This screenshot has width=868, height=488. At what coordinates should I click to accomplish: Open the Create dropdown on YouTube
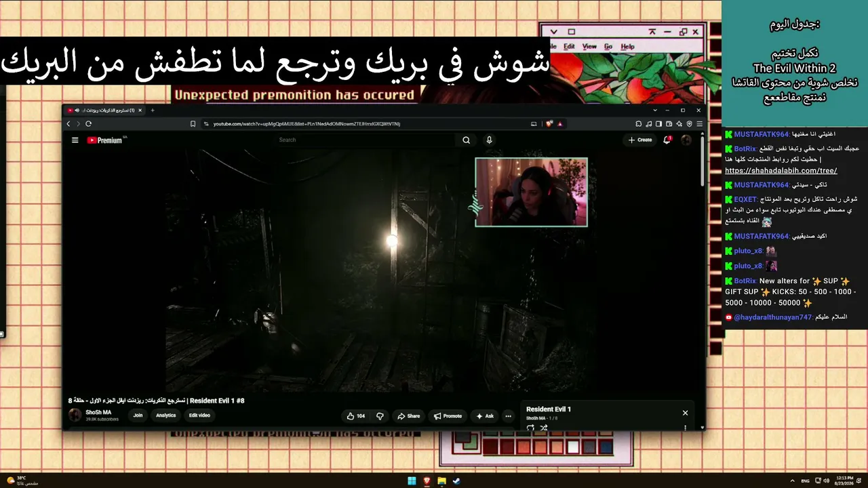pyautogui.click(x=640, y=140)
